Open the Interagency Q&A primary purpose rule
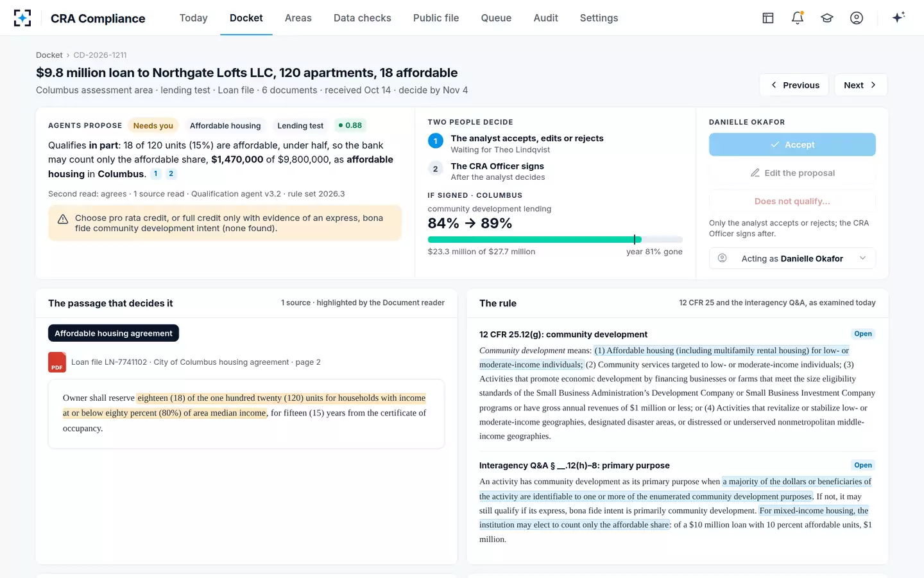Screen dimensions: 924x578 click(x=863, y=466)
